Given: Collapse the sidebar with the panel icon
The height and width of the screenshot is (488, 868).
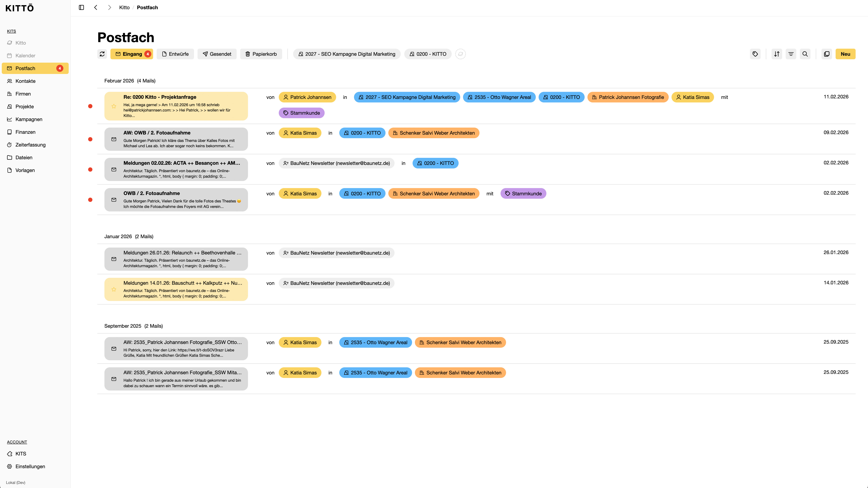Looking at the screenshot, I should [x=81, y=7].
